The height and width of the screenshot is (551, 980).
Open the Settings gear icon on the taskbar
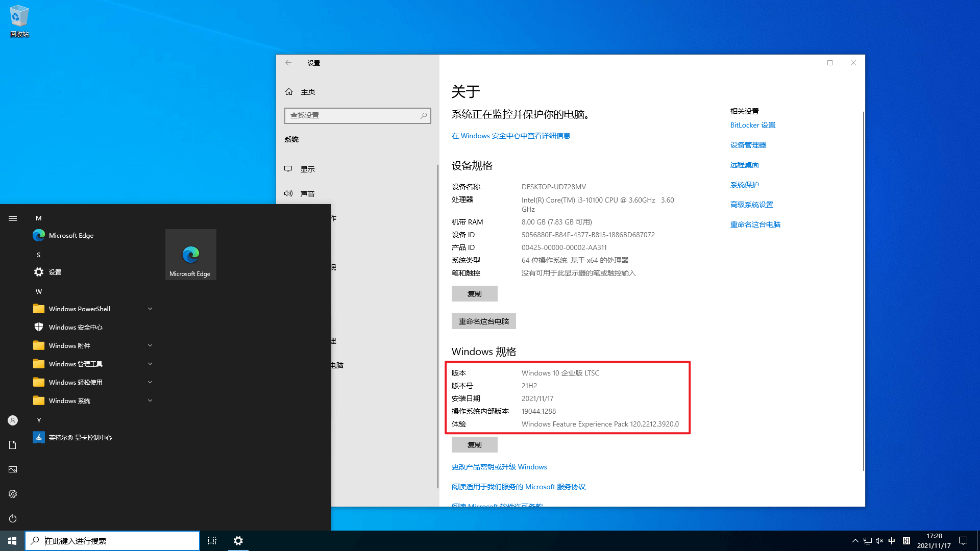(238, 540)
